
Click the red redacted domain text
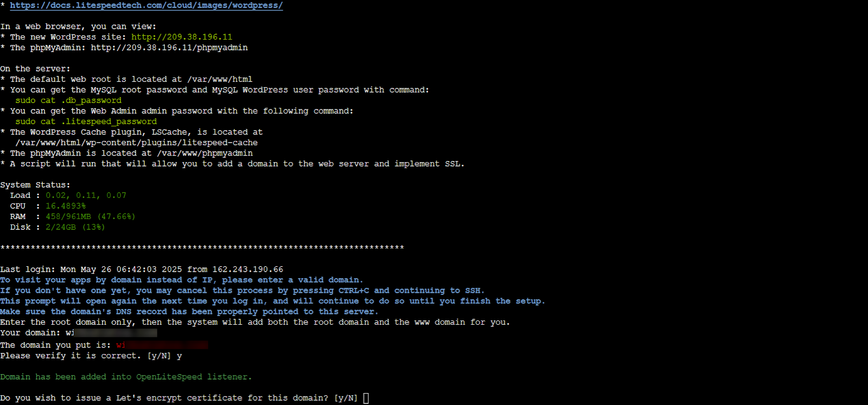click(x=162, y=345)
